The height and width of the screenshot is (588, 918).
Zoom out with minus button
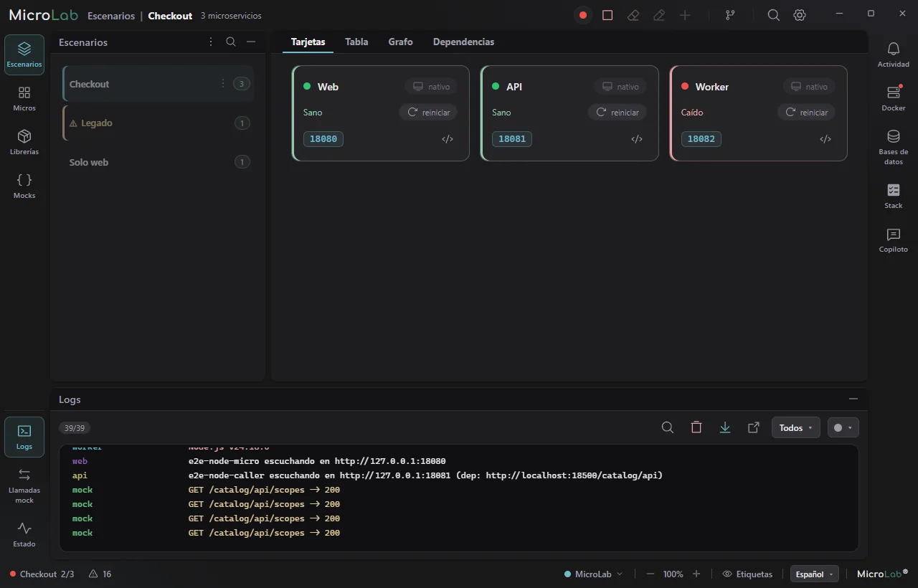(650, 574)
